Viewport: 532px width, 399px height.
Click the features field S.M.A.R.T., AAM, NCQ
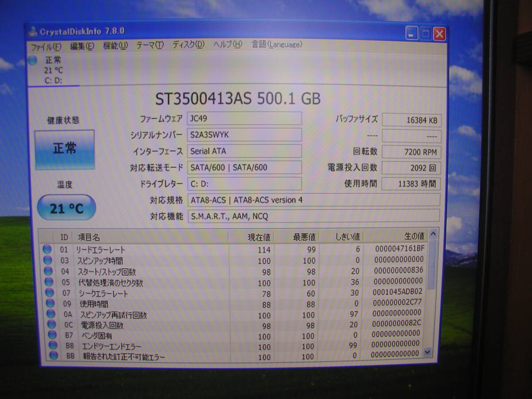point(313,216)
